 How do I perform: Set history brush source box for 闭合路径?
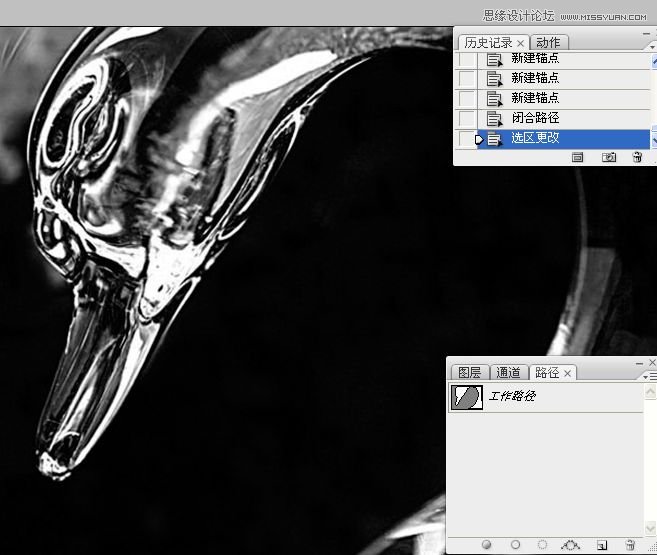click(466, 119)
